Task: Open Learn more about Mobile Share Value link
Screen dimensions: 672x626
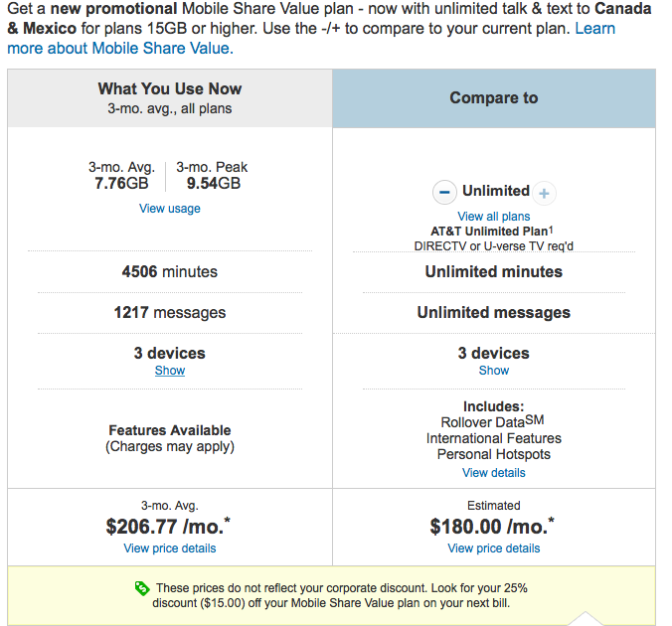Action: tap(311, 38)
